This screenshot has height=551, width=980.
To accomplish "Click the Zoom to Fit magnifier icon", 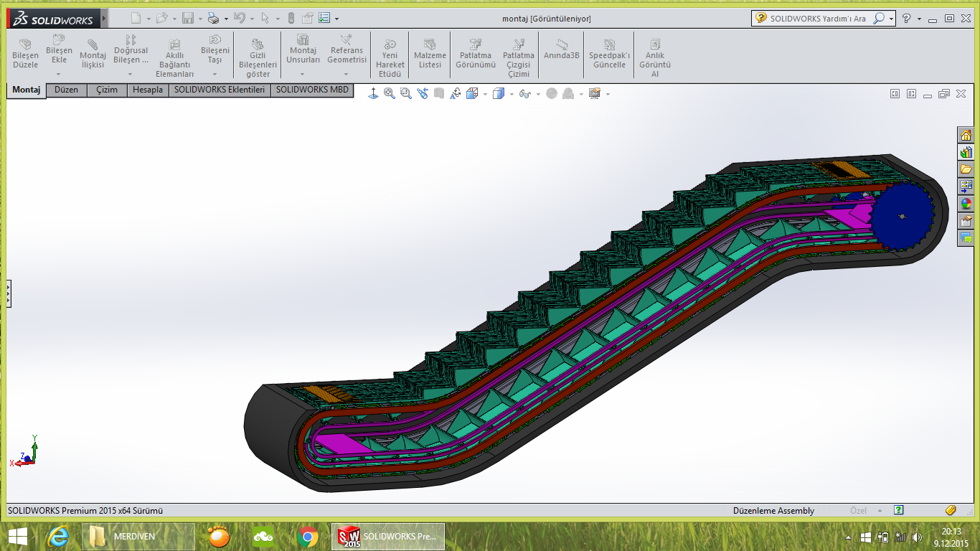I will click(390, 93).
